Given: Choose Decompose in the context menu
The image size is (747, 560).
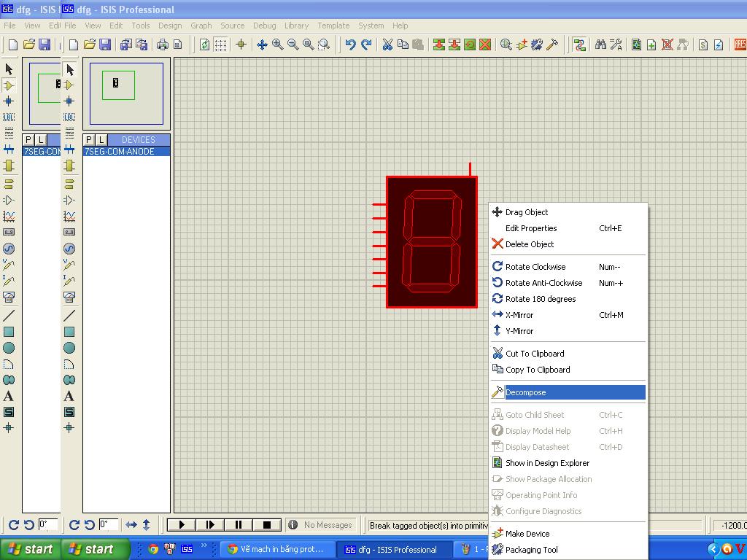Looking at the screenshot, I should pyautogui.click(x=525, y=392).
